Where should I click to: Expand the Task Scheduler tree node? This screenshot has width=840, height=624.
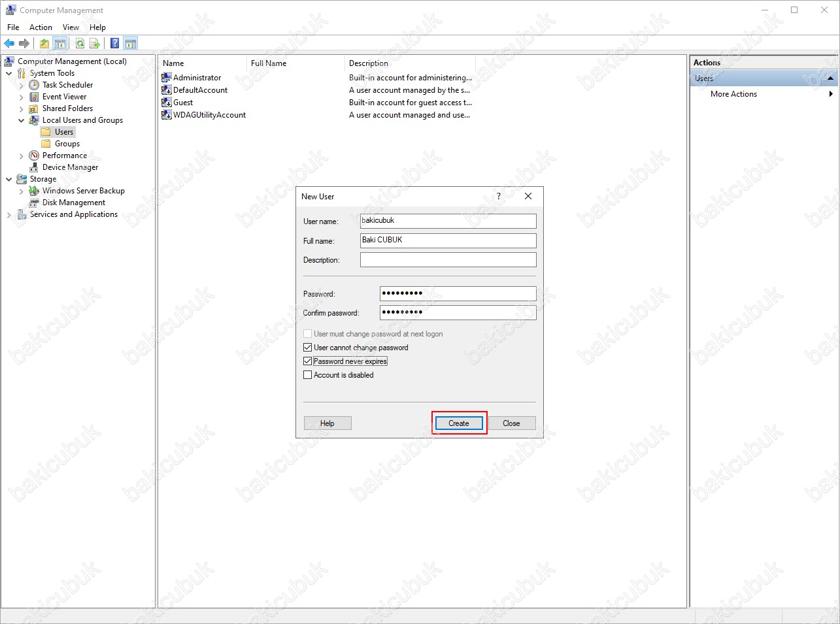(x=22, y=86)
